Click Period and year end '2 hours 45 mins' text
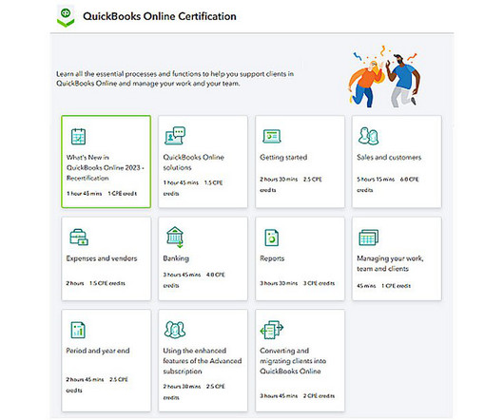The width and height of the screenshot is (504, 420). click(85, 379)
